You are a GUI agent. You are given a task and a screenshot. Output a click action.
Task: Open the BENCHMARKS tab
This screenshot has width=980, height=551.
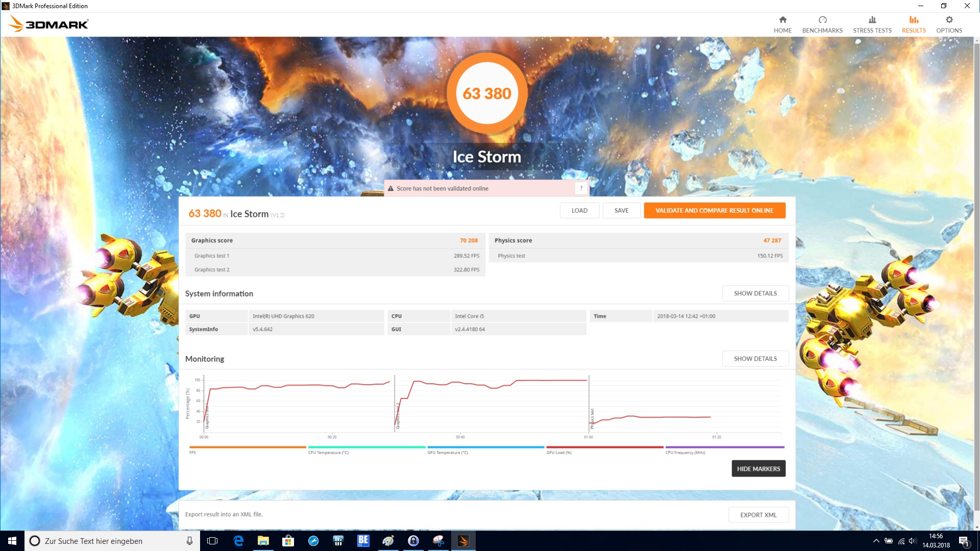tap(822, 24)
